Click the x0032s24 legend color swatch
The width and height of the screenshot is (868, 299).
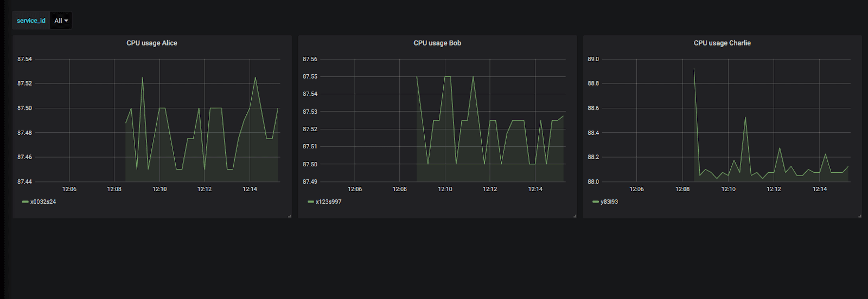coord(25,201)
